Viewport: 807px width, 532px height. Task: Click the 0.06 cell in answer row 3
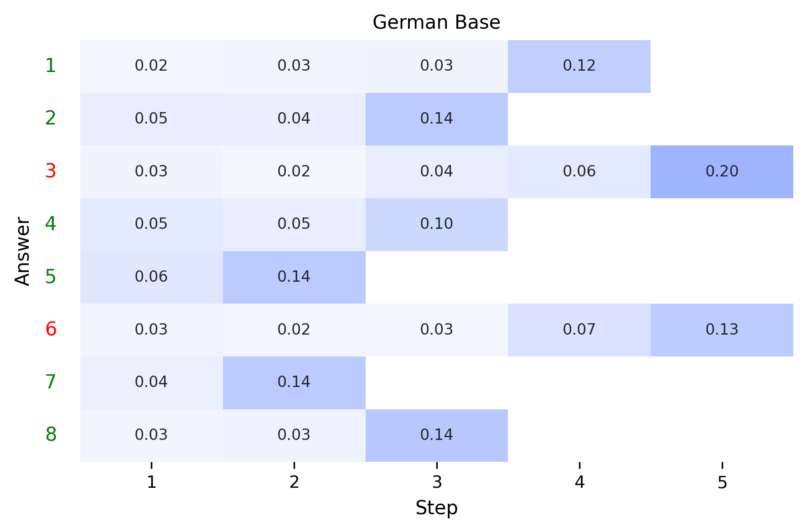point(579,171)
